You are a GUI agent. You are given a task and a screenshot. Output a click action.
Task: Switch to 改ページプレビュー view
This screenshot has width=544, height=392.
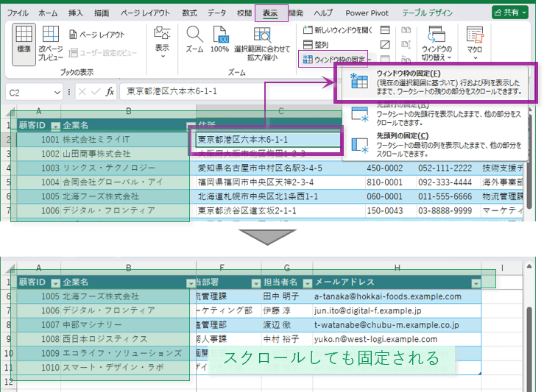point(51,43)
